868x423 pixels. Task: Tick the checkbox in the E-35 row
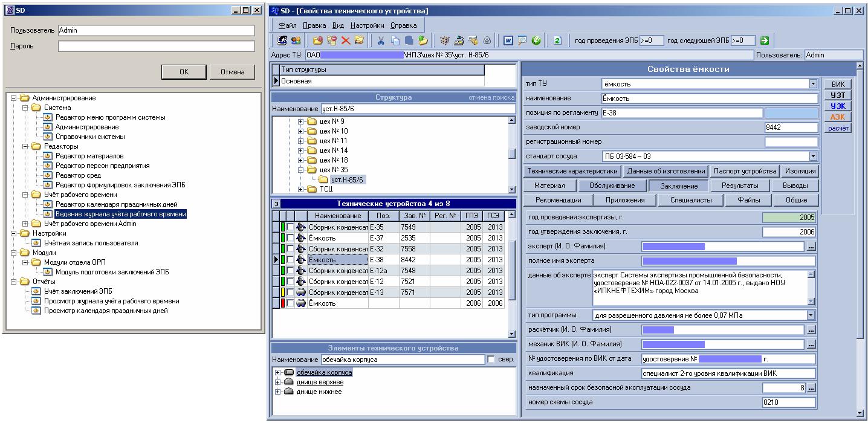click(290, 227)
